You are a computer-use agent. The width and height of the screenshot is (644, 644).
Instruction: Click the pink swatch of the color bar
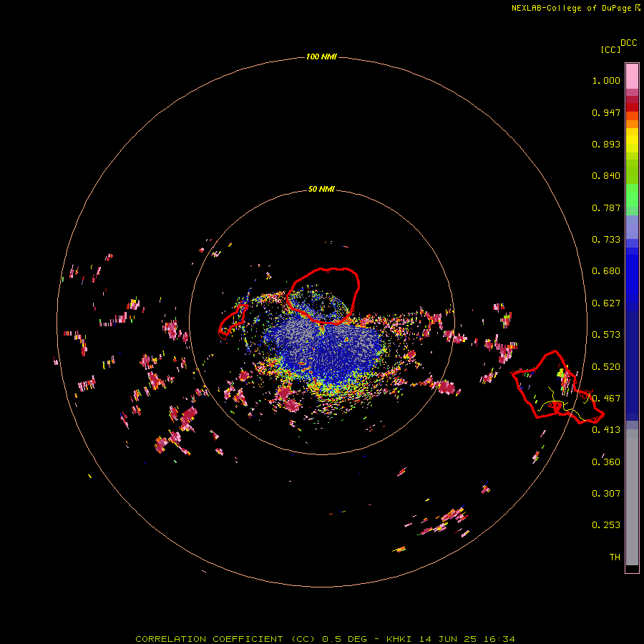pyautogui.click(x=632, y=76)
